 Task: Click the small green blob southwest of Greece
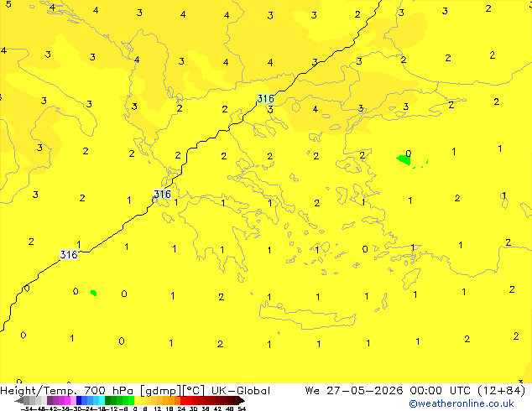click(x=93, y=293)
